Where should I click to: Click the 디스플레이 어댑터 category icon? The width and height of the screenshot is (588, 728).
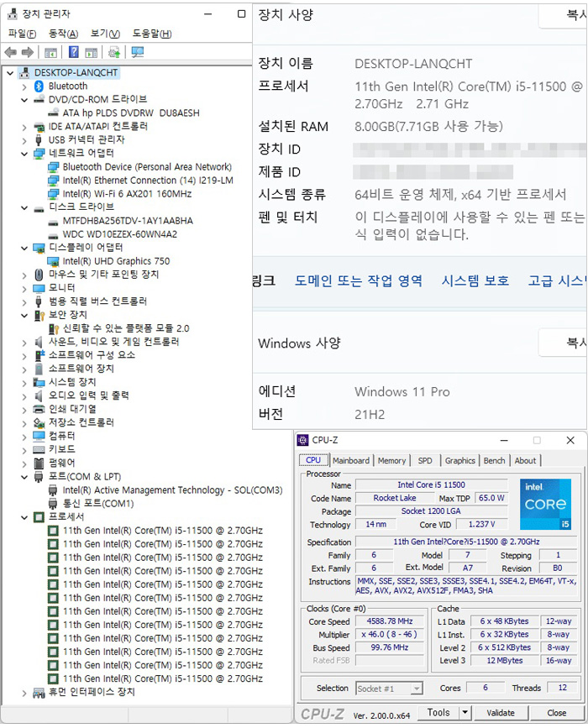(x=39, y=249)
